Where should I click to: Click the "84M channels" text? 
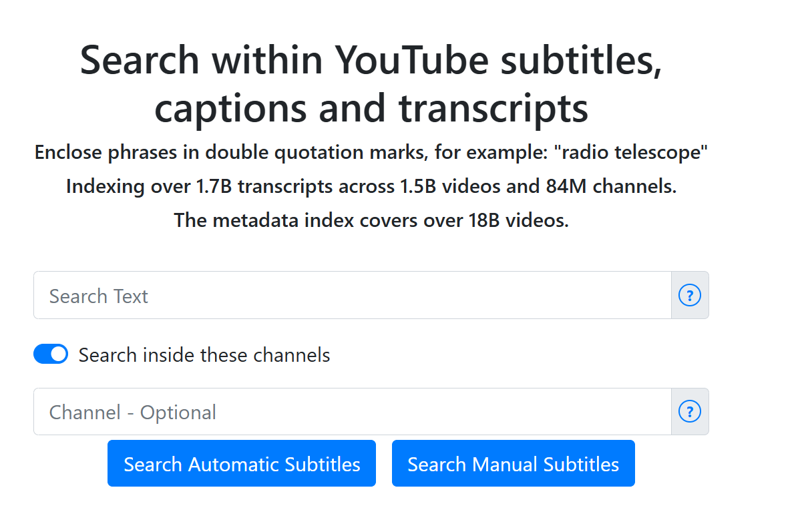coord(611,186)
